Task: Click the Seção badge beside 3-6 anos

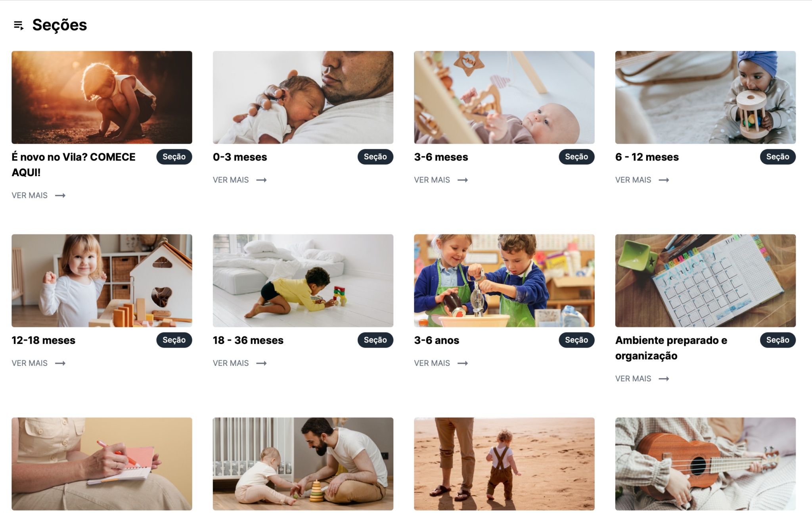Action: [576, 340]
